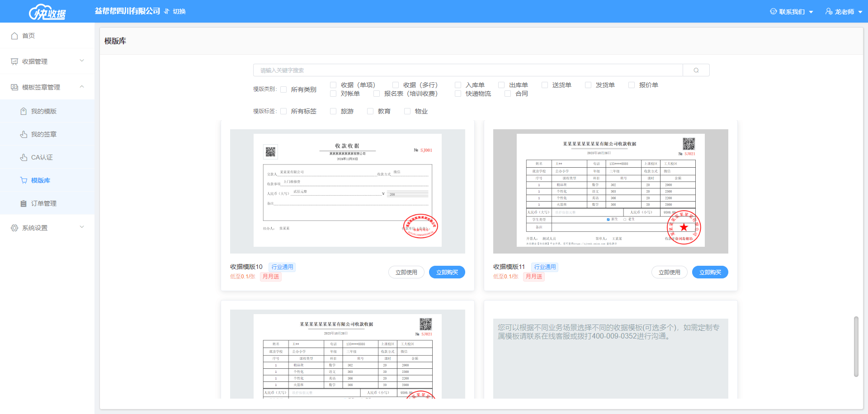
Task: Click the CA认证 icon in sidebar
Action: click(24, 157)
